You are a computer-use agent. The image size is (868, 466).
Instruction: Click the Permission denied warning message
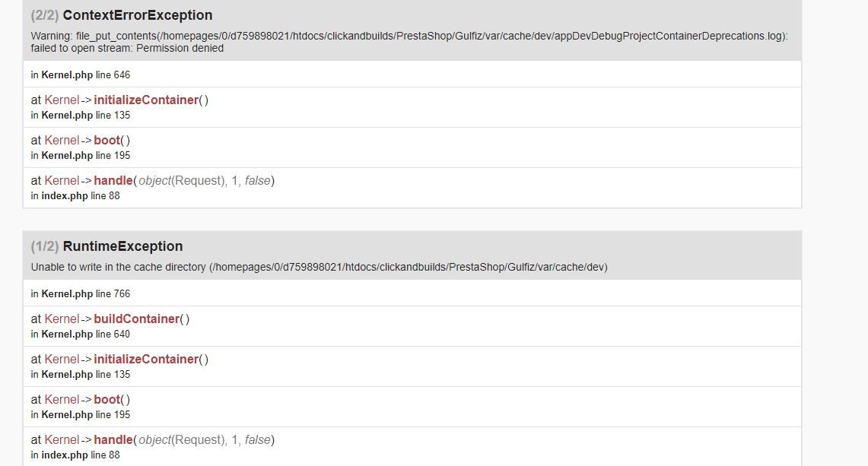tap(409, 42)
